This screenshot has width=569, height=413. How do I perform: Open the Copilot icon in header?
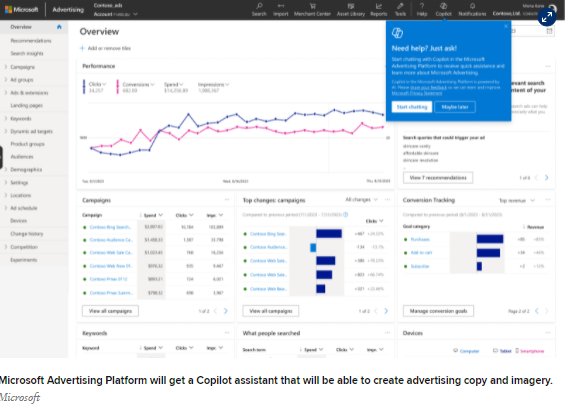443,6
